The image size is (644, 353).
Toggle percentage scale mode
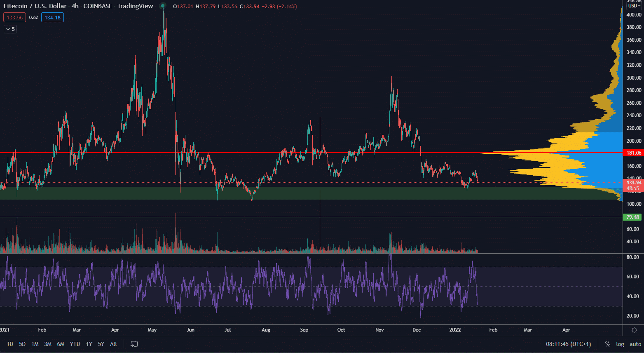click(x=607, y=344)
